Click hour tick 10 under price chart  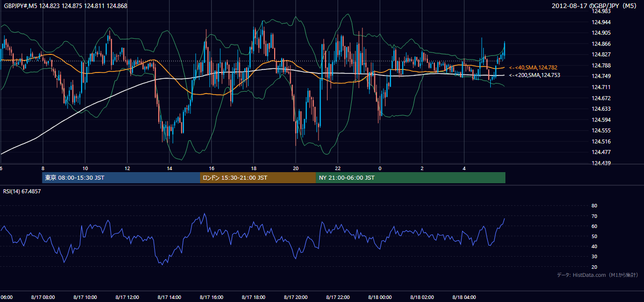point(85,168)
